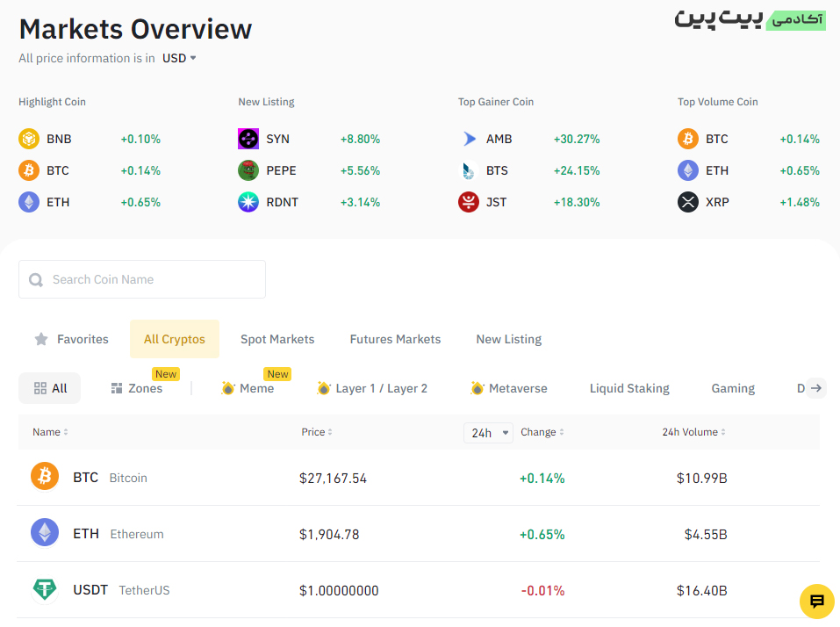The image size is (840, 627).
Task: Filter by Layer 1 / Layer 2 category
Action: 372,388
